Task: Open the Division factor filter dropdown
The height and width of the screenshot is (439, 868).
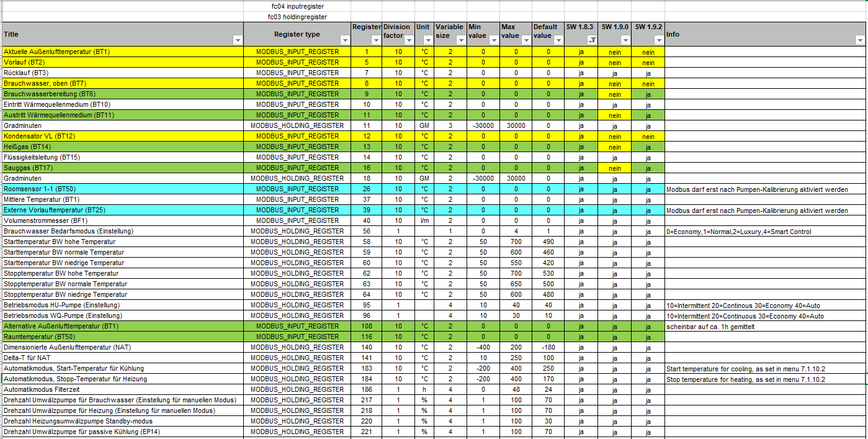Action: tap(409, 40)
